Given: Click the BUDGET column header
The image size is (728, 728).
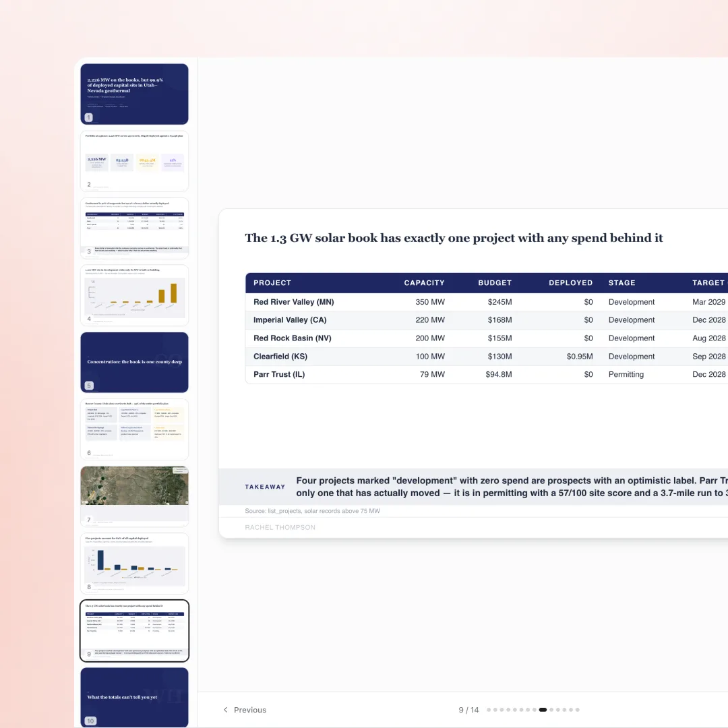Looking at the screenshot, I should click(495, 282).
